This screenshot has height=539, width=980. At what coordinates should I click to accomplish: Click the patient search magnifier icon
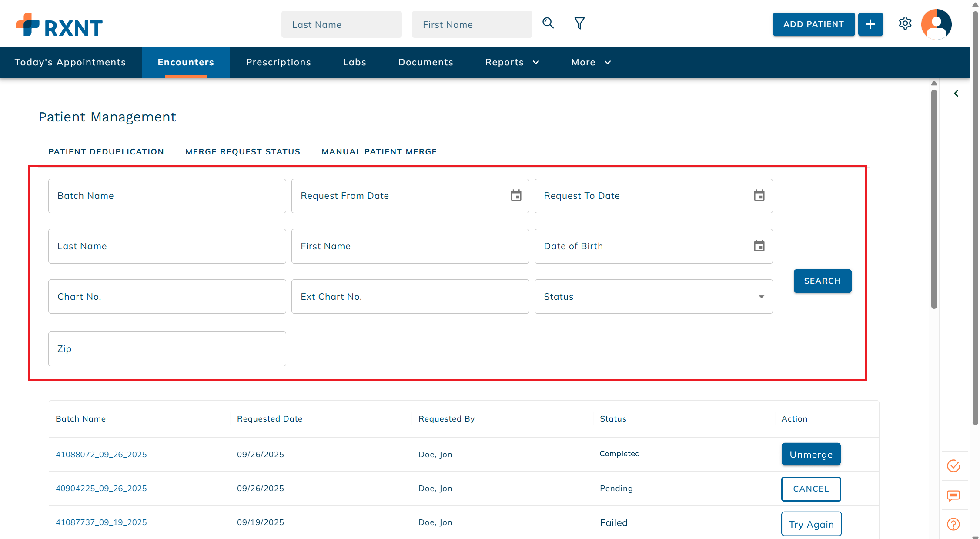(x=548, y=23)
